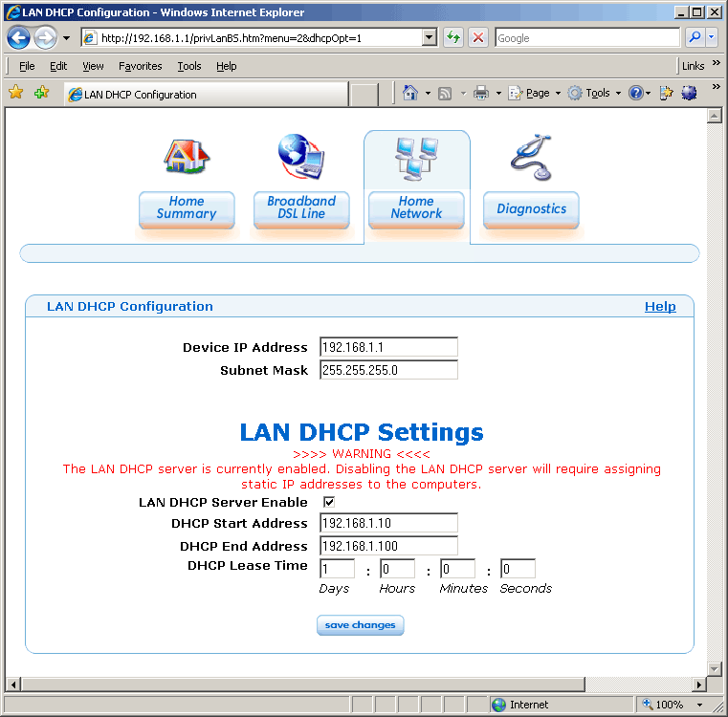Expand the address bar URL dropdown
728x717 pixels.
[430, 38]
